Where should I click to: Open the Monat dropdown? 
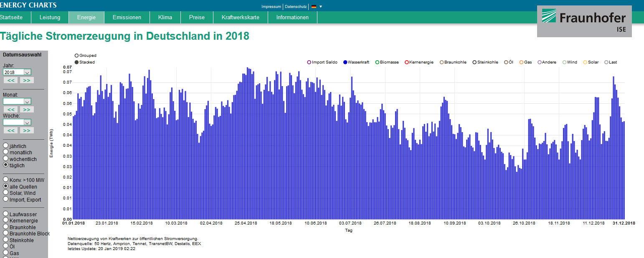[x=17, y=101]
